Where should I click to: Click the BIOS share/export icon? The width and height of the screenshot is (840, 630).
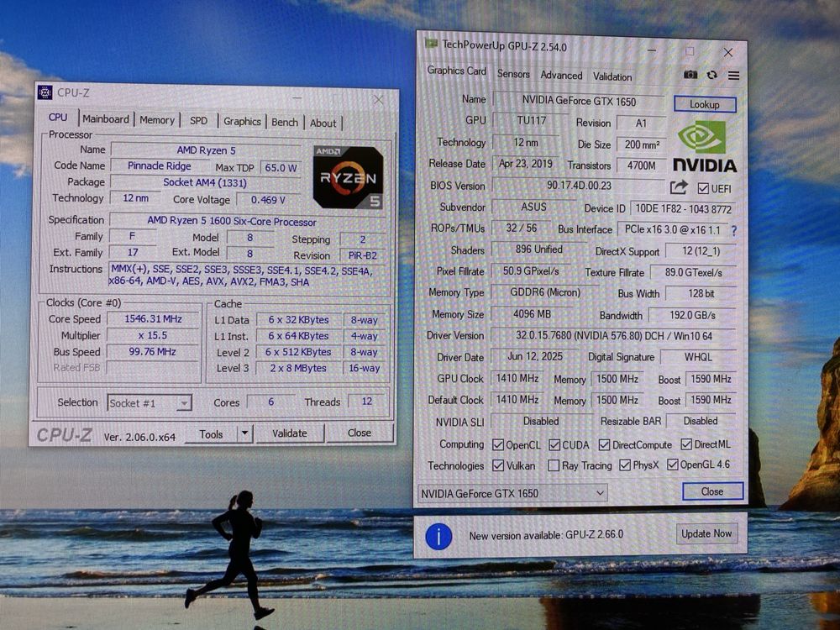coord(679,187)
